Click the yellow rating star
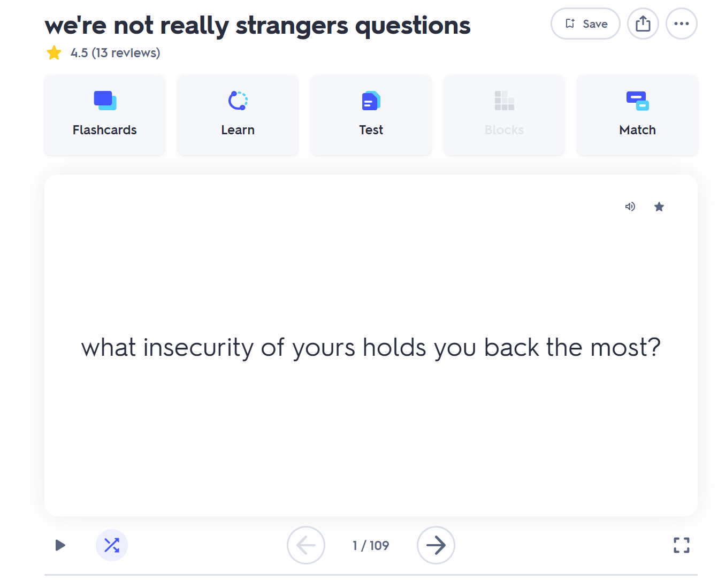Screen dimensions: 718x588 coord(54,53)
